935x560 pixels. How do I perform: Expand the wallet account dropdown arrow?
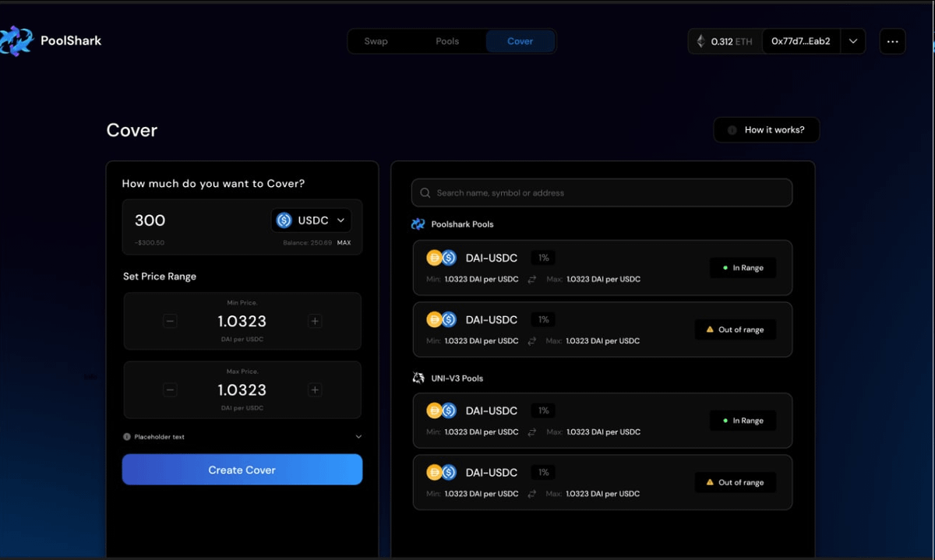(853, 41)
